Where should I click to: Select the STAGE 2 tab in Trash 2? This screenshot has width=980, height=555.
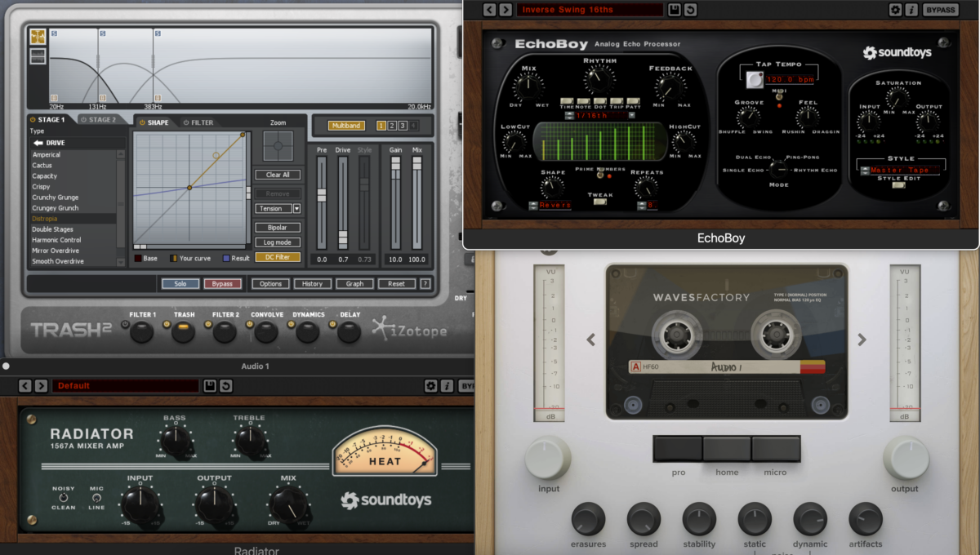coord(102,118)
